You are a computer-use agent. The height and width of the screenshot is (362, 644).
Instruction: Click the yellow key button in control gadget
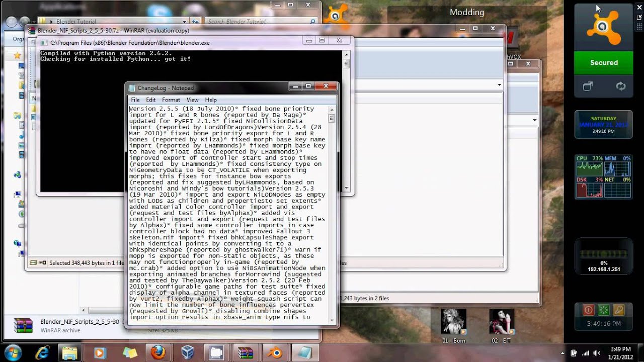619,310
